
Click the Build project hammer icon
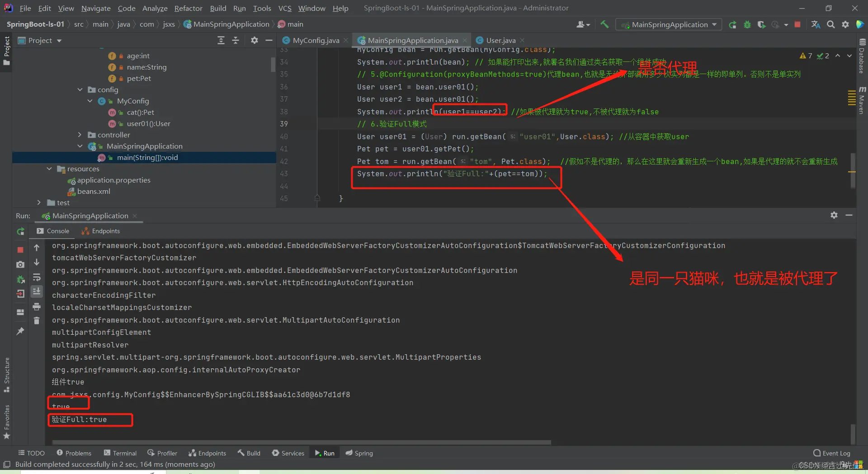604,24
